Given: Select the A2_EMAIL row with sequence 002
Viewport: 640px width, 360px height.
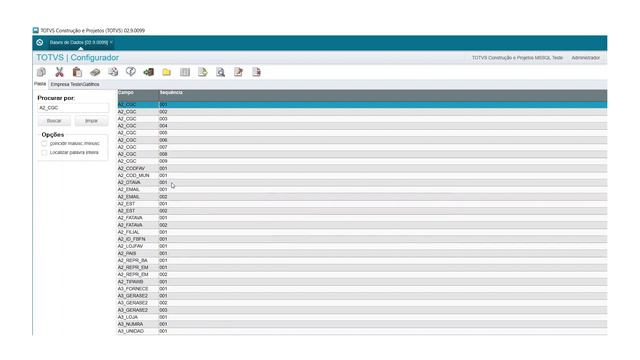Looking at the screenshot, I should (362, 197).
